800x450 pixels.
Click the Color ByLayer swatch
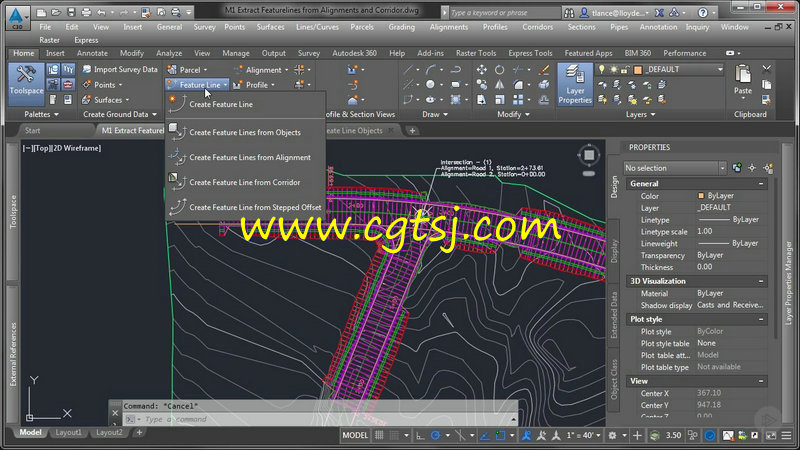pos(701,196)
